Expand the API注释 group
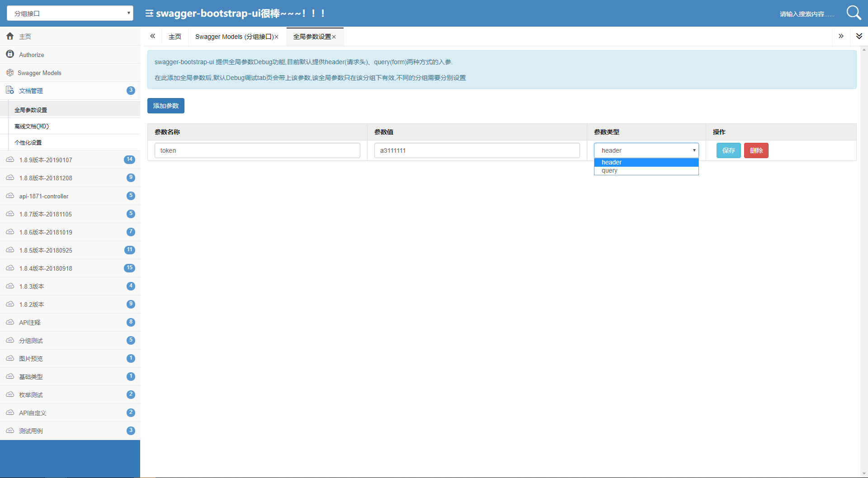This screenshot has height=478, width=868. point(70,322)
